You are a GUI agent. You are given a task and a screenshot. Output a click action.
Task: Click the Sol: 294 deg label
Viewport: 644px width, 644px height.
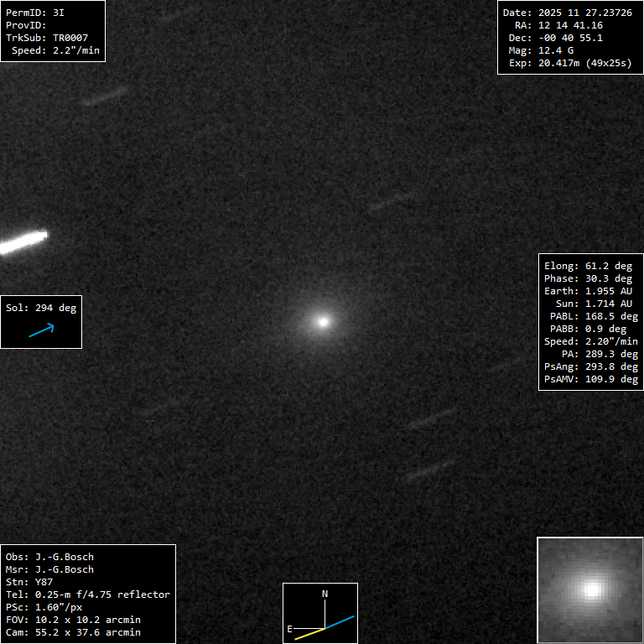click(41, 308)
